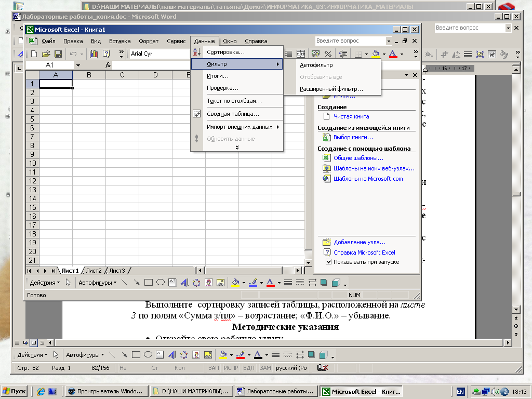
Task: Click the fx Insert Function icon
Action: (x=108, y=65)
